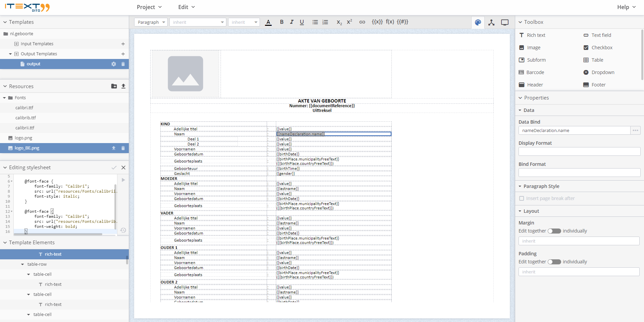Select the Barcode element in the Toolbox
This screenshot has width=644, height=322.
tap(535, 72)
